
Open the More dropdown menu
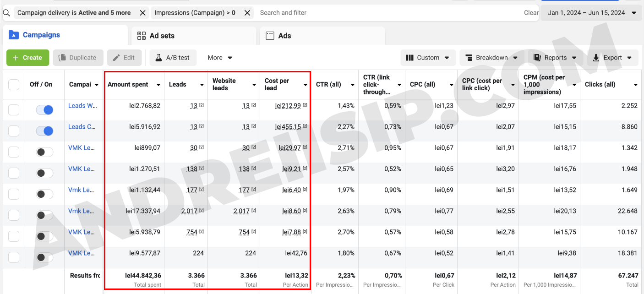pyautogui.click(x=220, y=58)
